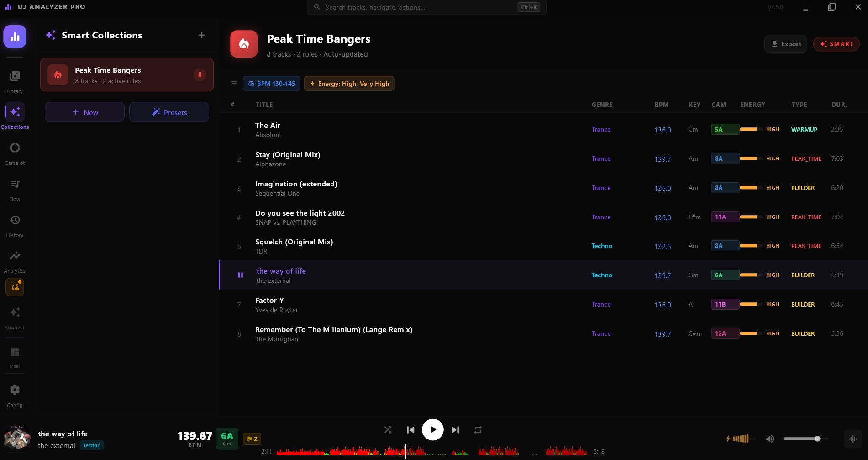Open the History sidebar section
The image size is (868, 460).
[x=15, y=226]
